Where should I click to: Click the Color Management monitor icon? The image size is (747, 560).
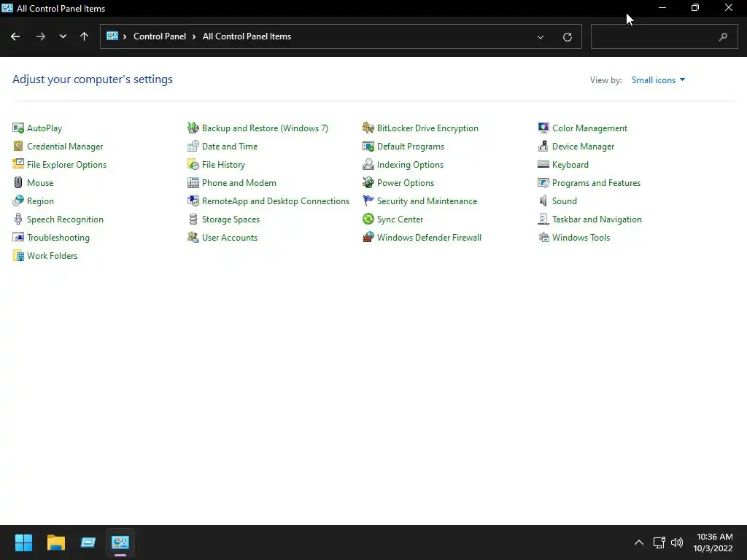543,128
